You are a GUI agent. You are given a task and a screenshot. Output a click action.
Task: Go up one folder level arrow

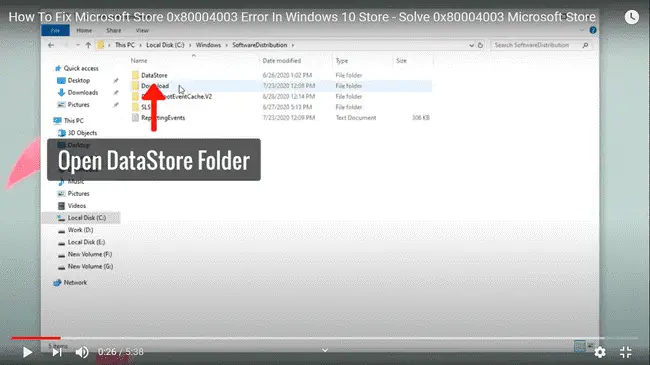(x=88, y=45)
